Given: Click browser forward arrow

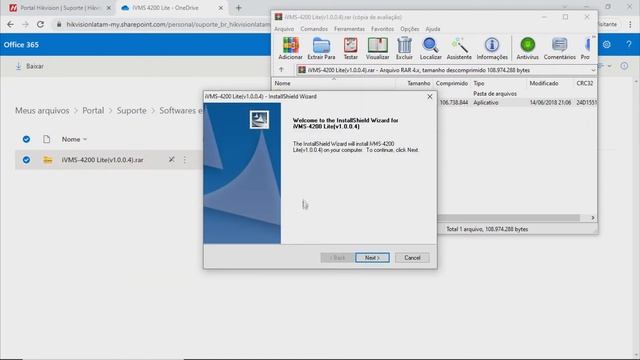Looking at the screenshot, I should (x=25, y=24).
